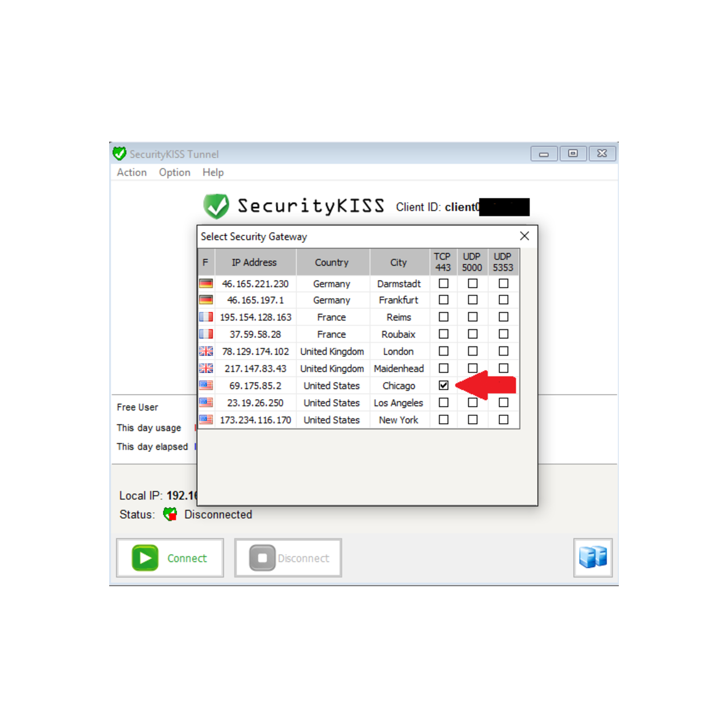Click the French flag beside Roubaix
Screen dimensions: 728x728
pyautogui.click(x=205, y=334)
